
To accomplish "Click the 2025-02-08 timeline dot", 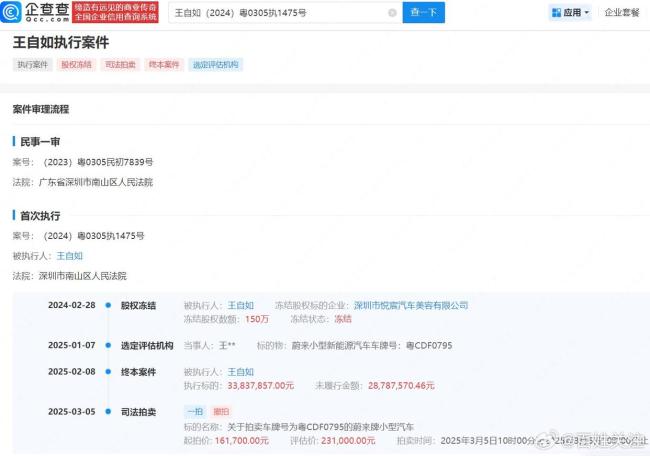I will [108, 372].
